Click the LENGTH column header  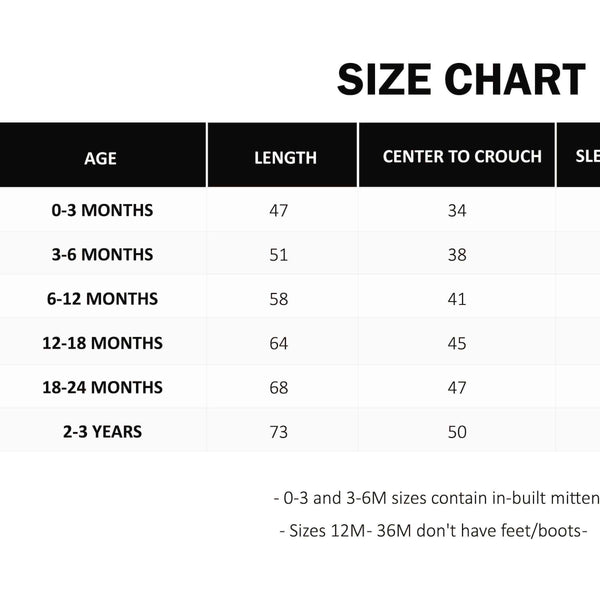(285, 157)
